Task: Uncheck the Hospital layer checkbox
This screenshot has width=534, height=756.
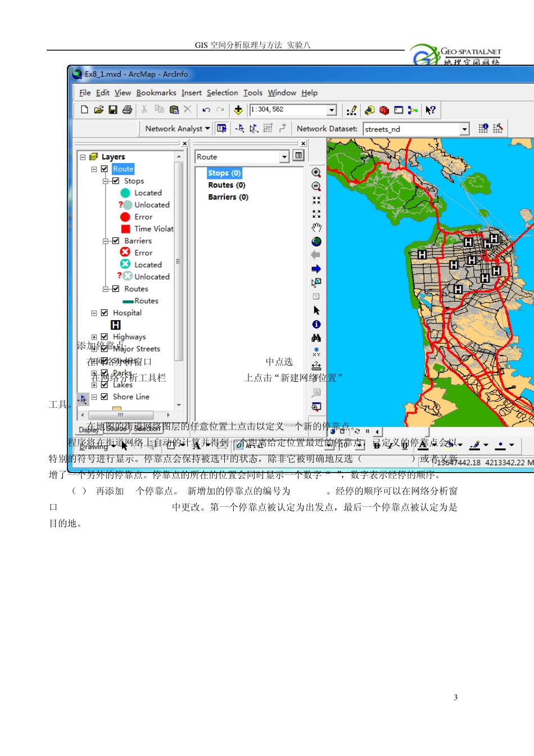Action: click(104, 313)
